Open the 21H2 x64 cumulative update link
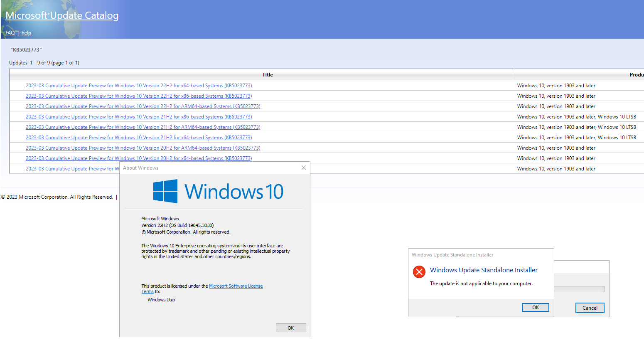Screen dimensions: 644x355 (139, 137)
